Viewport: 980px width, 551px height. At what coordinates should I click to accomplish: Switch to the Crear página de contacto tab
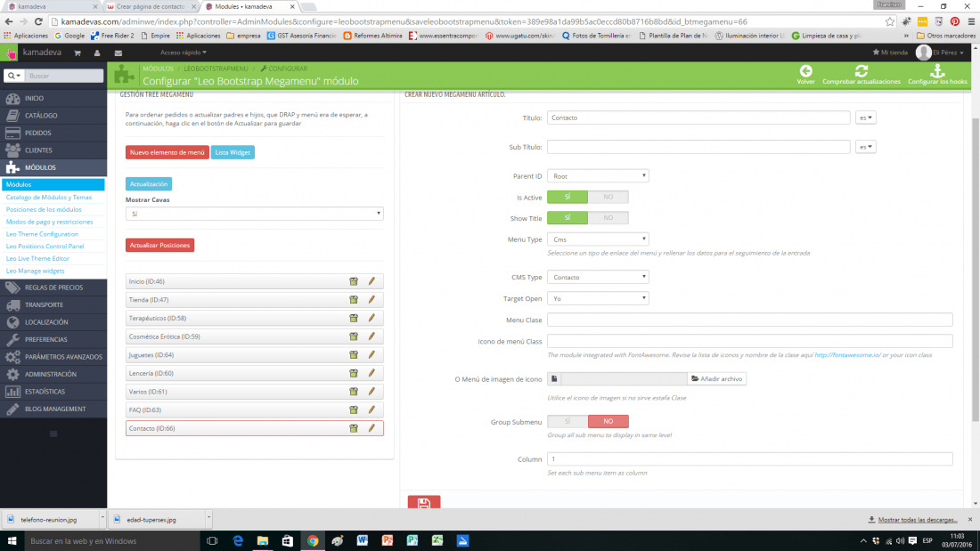click(150, 6)
